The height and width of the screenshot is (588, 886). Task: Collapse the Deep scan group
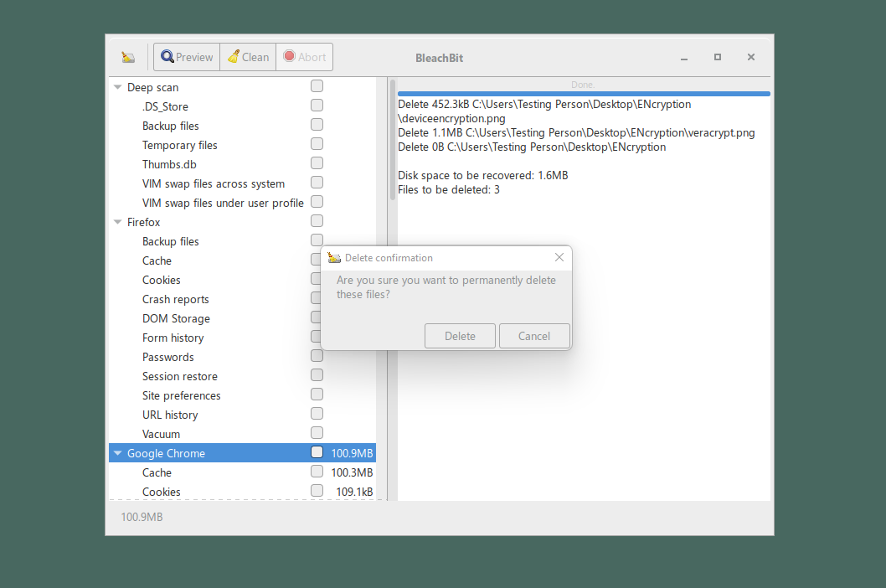coord(117,87)
